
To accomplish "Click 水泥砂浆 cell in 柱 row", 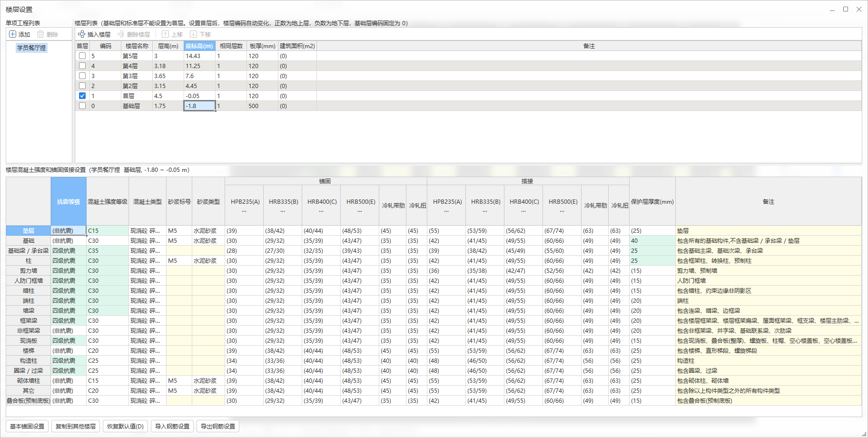I will click(208, 260).
